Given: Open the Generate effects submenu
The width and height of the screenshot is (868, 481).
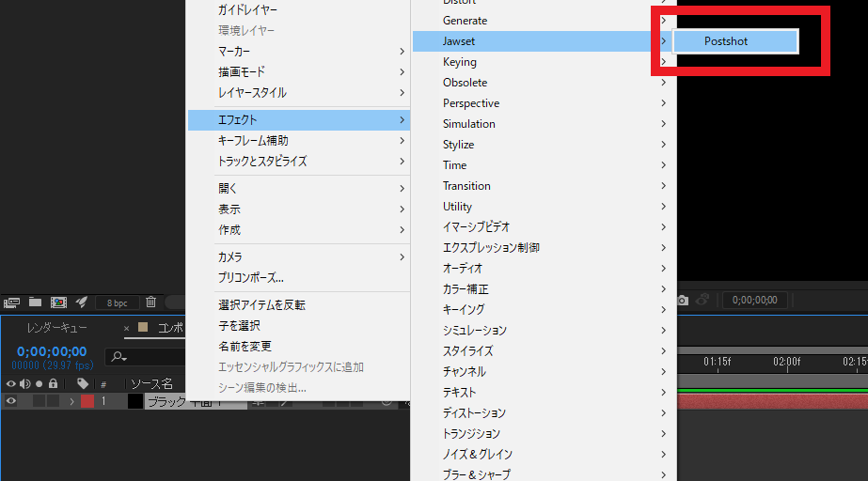Looking at the screenshot, I should pyautogui.click(x=543, y=21).
